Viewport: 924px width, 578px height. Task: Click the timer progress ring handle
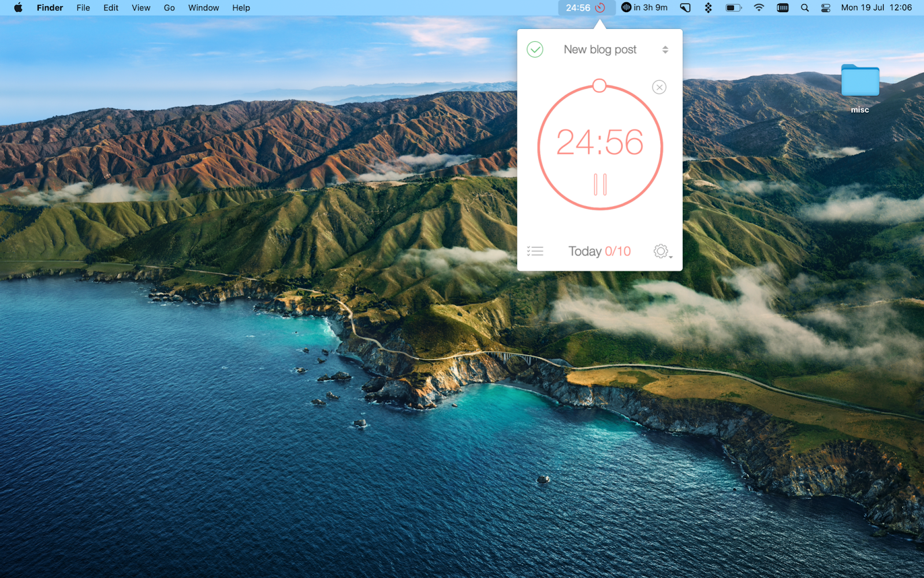pos(599,86)
